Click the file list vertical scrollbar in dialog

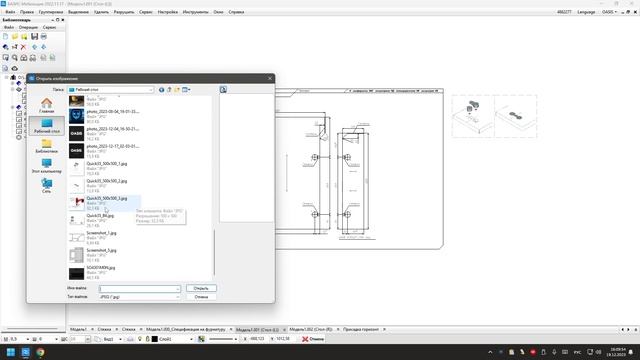click(214, 252)
